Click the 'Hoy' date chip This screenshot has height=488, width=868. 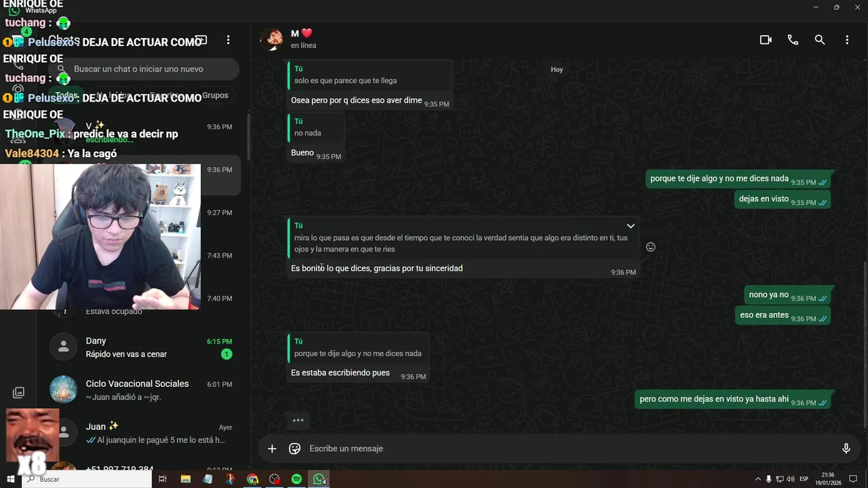point(557,69)
